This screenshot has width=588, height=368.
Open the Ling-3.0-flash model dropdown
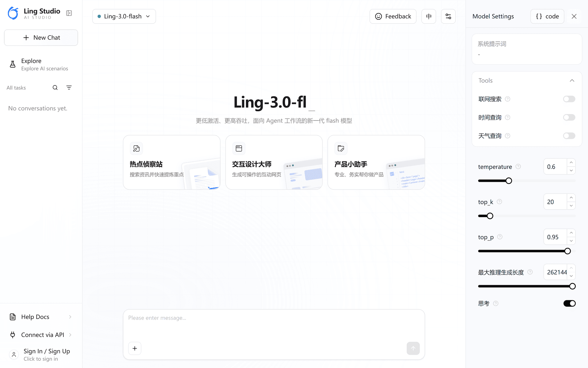point(124,16)
